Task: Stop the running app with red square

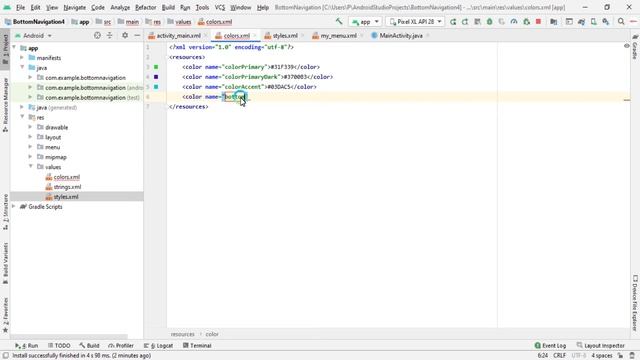Action: click(538, 22)
